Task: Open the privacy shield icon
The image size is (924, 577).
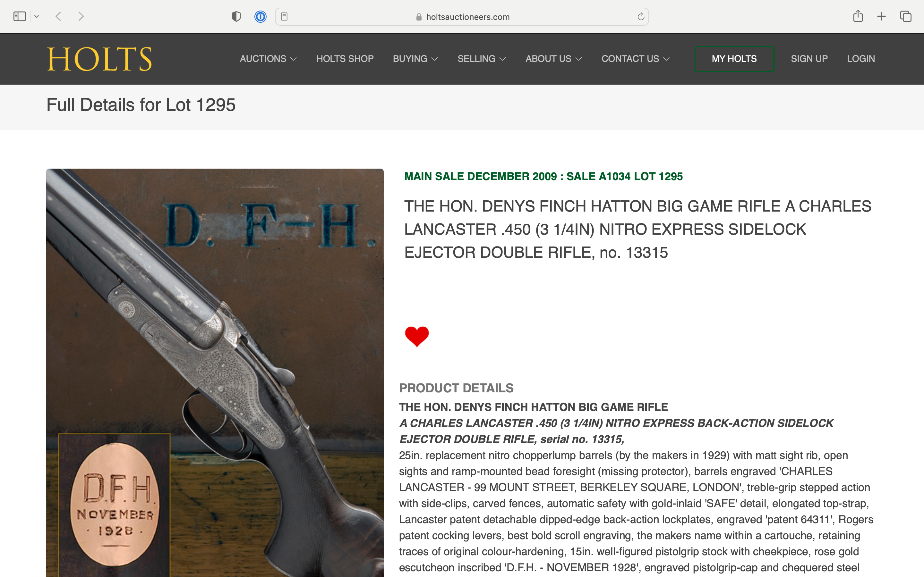Action: point(236,16)
